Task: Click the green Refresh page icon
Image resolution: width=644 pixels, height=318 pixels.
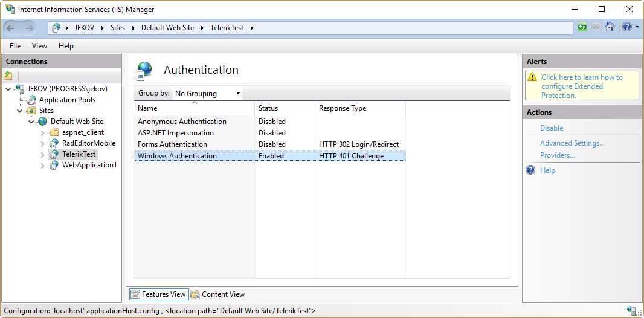Action: [582, 27]
